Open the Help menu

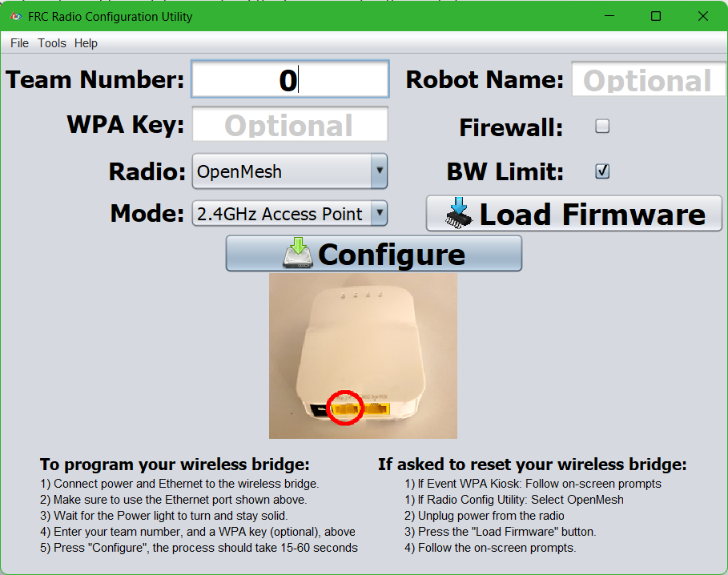pyautogui.click(x=85, y=43)
